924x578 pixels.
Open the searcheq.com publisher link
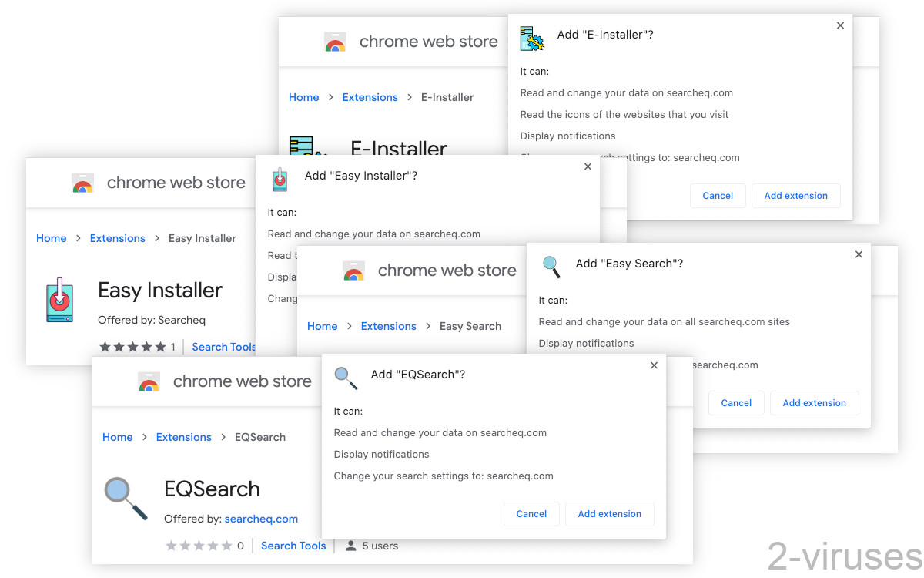tap(261, 519)
